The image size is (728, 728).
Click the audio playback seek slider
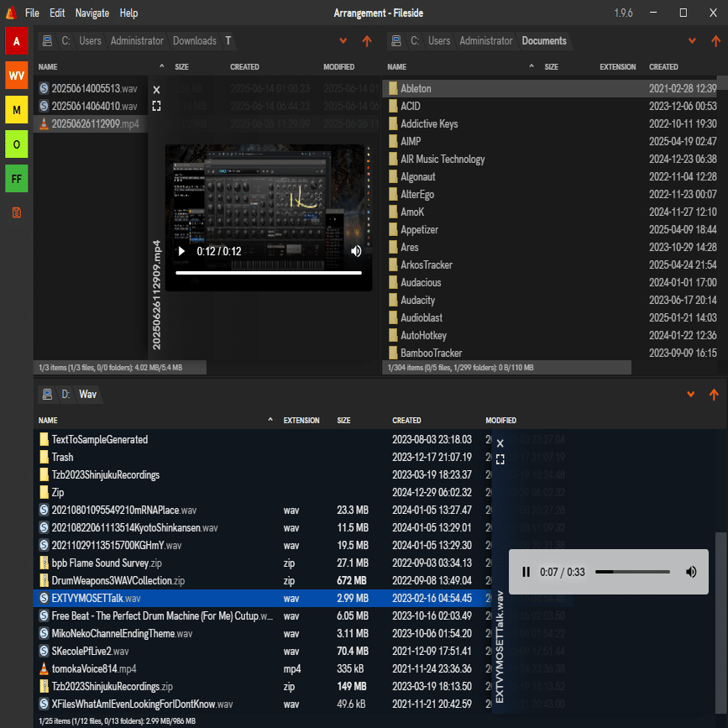pos(632,572)
